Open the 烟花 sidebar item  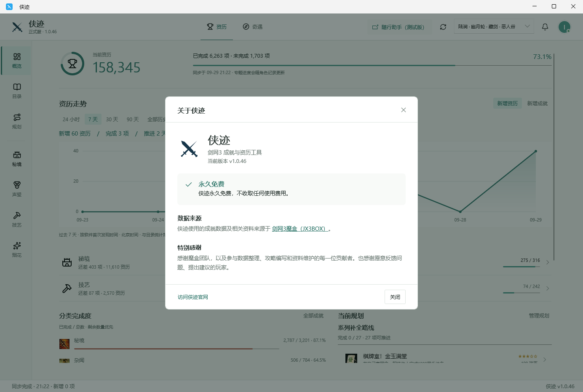click(x=17, y=250)
